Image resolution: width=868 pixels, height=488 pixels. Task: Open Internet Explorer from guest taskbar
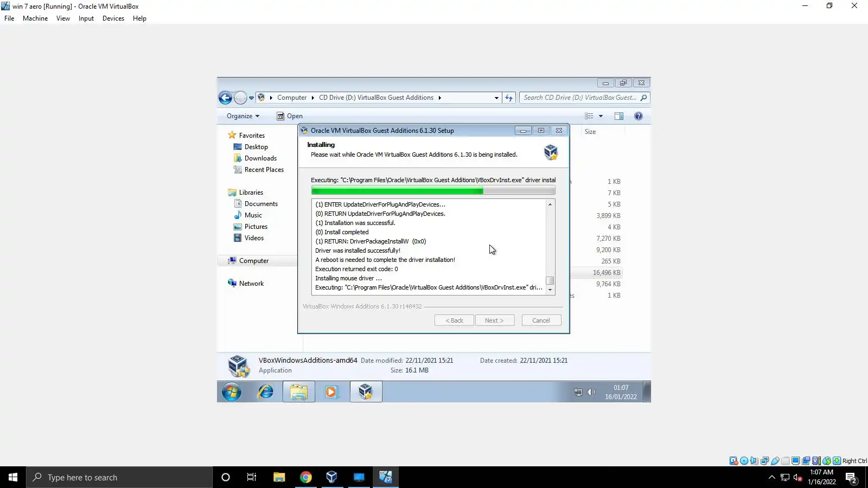click(265, 391)
